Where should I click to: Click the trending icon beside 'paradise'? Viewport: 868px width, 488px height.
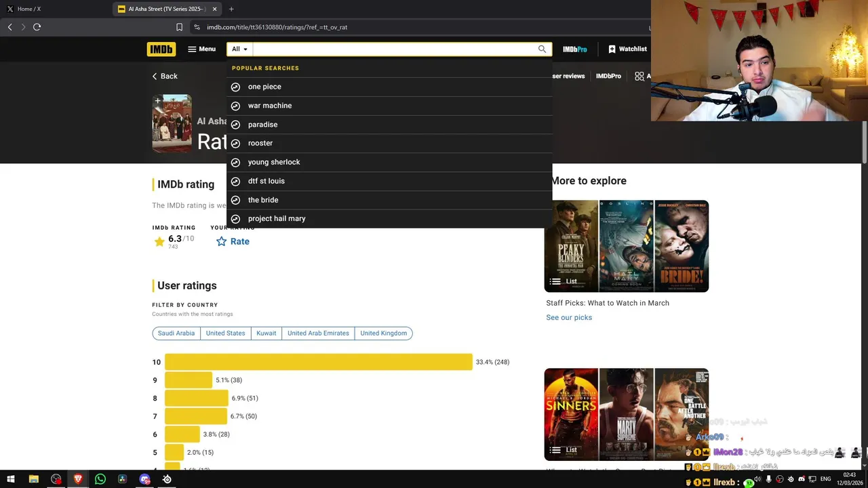(x=235, y=125)
